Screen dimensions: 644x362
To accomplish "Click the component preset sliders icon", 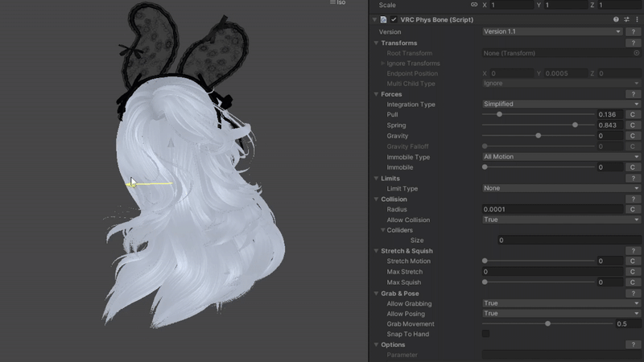I will 626,19.
